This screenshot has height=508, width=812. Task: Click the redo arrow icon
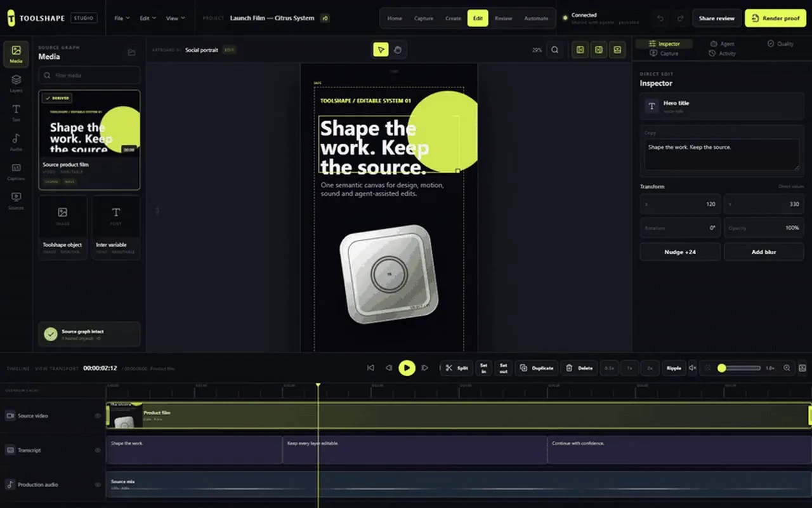[x=680, y=18]
